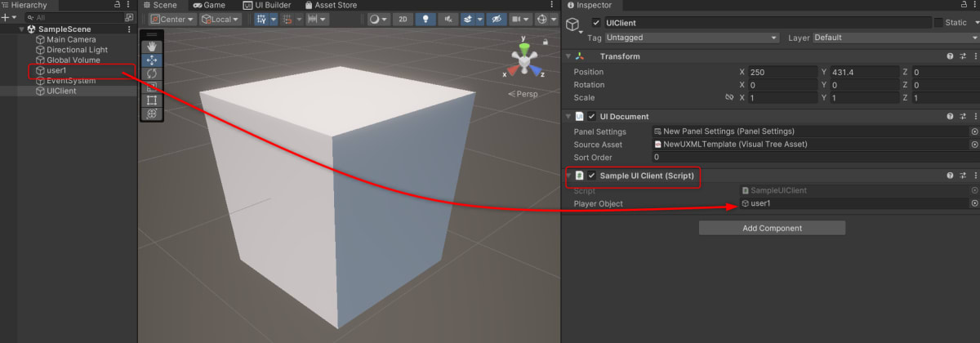Select the Rotate tool
Viewport: 980px width, 343px height.
click(152, 73)
